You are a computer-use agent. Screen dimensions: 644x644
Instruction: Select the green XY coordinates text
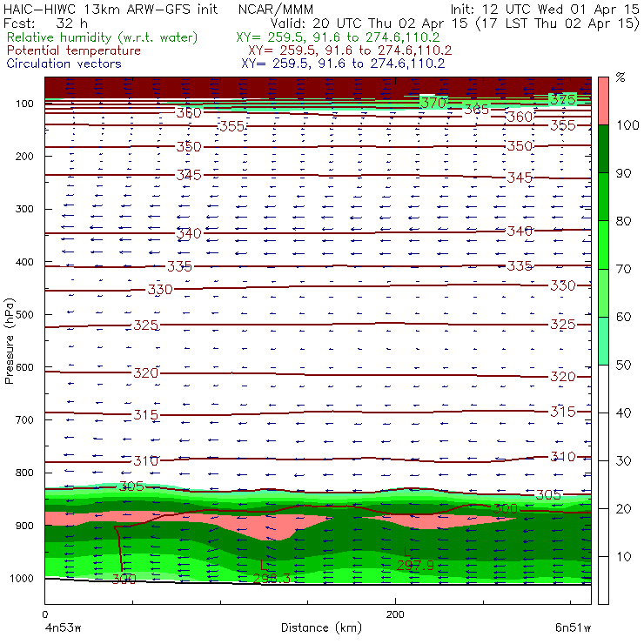coord(338,37)
